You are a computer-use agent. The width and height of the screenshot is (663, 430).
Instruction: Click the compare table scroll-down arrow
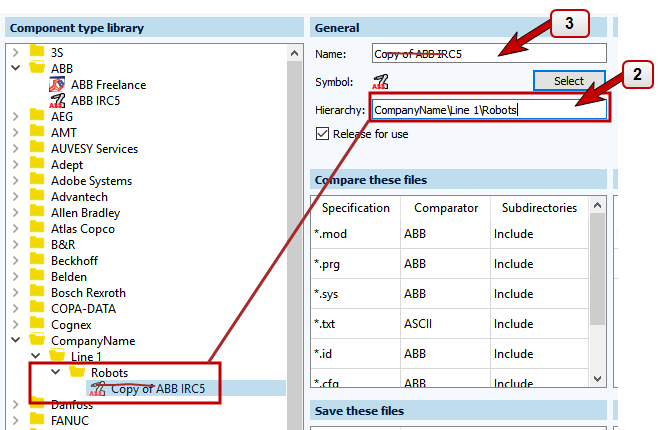[x=597, y=378]
